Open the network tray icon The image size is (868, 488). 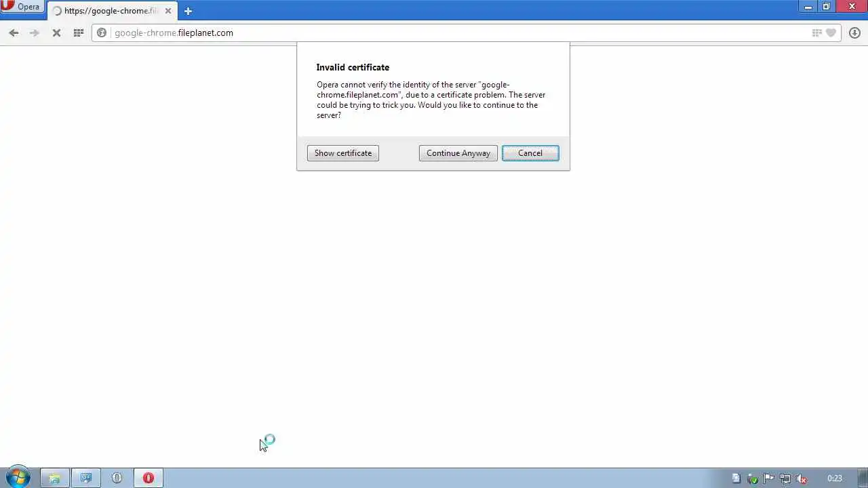785,479
